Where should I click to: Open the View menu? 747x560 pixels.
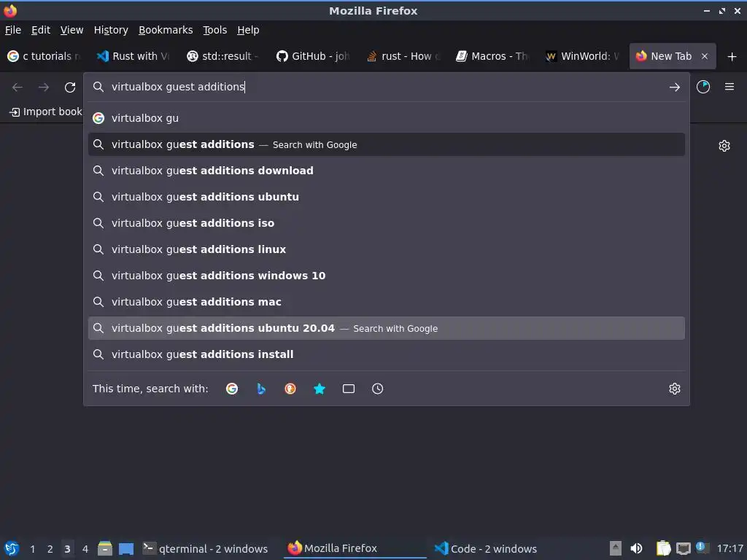[x=71, y=30]
